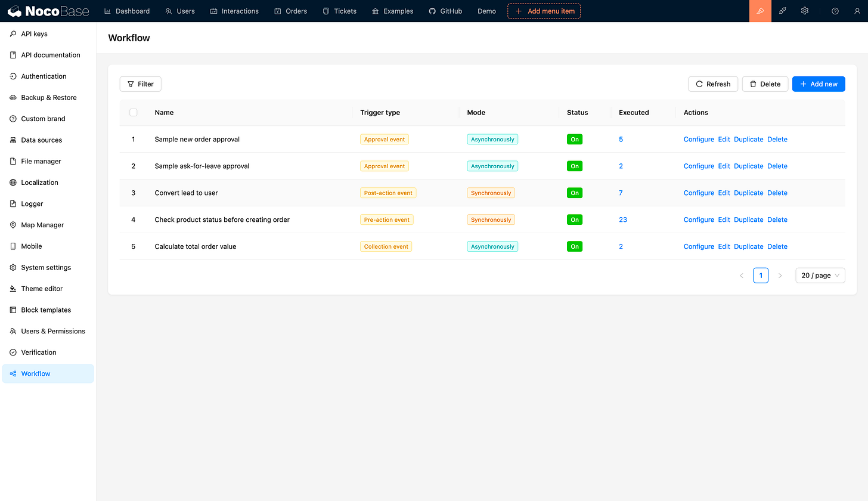Toggle the select-all checkbox in table header
The height and width of the screenshot is (501, 868).
click(133, 112)
